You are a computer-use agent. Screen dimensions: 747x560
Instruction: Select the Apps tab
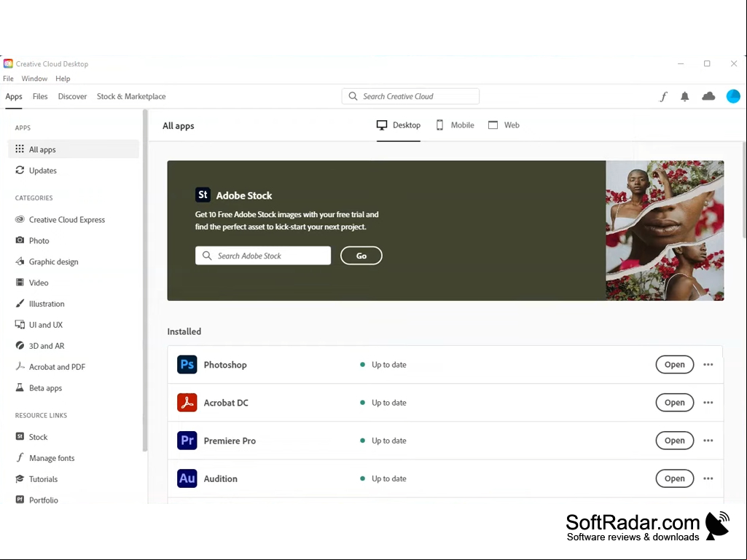tap(14, 96)
